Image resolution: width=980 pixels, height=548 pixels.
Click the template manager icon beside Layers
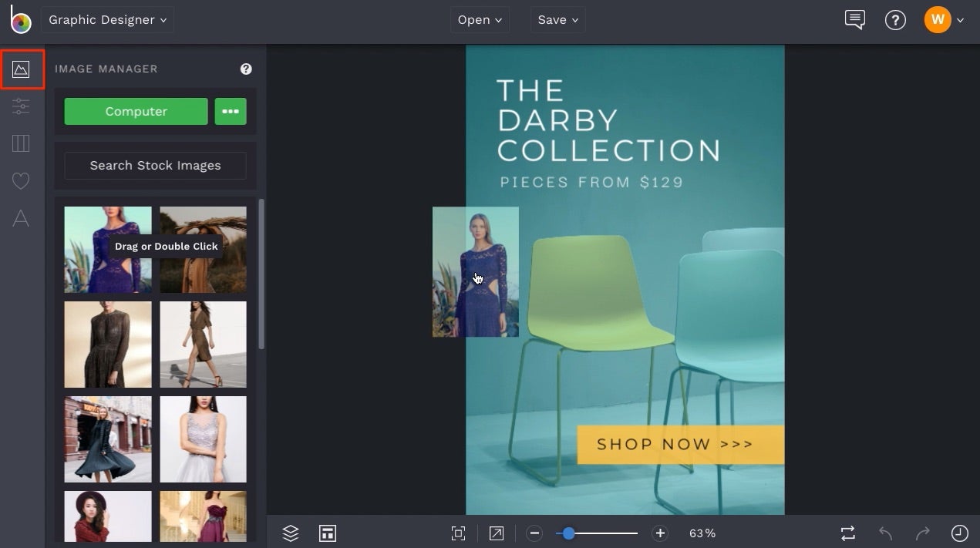[x=328, y=533]
